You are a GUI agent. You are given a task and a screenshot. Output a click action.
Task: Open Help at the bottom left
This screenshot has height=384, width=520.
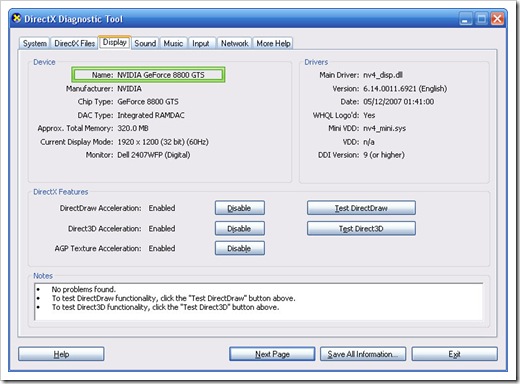click(x=61, y=354)
